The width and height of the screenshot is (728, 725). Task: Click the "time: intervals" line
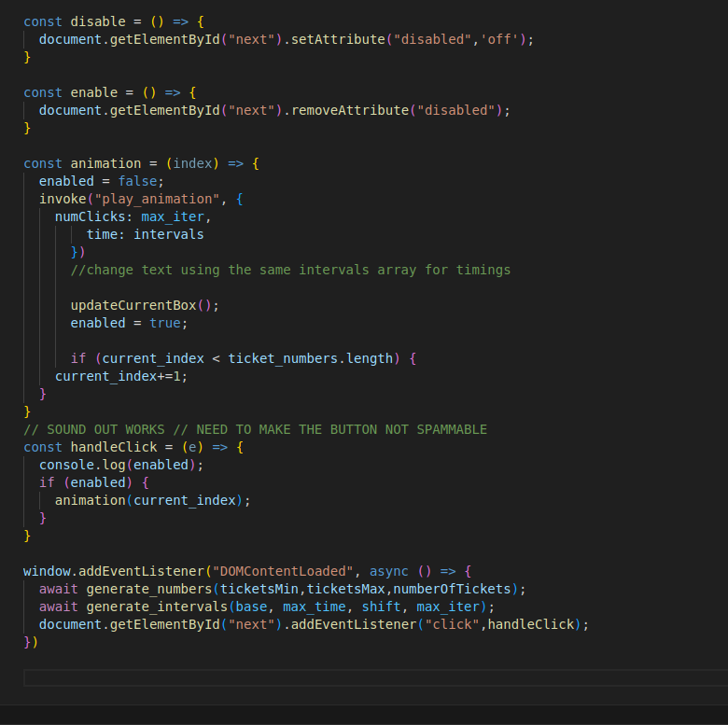tap(145, 234)
